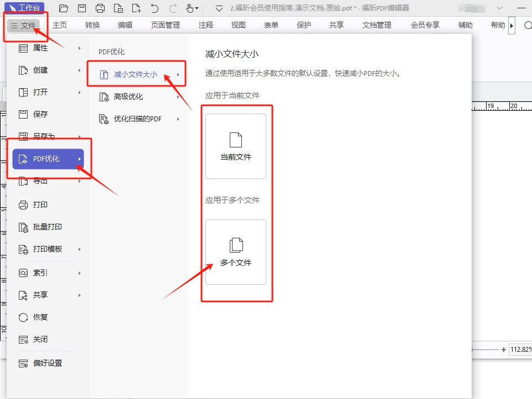Save the document with the save icon

(x=82, y=8)
